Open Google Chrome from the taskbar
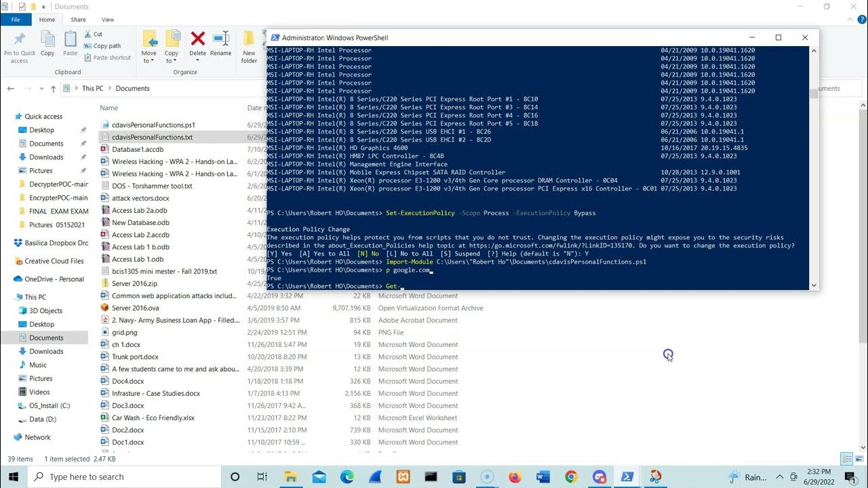868x488 pixels. [570, 476]
